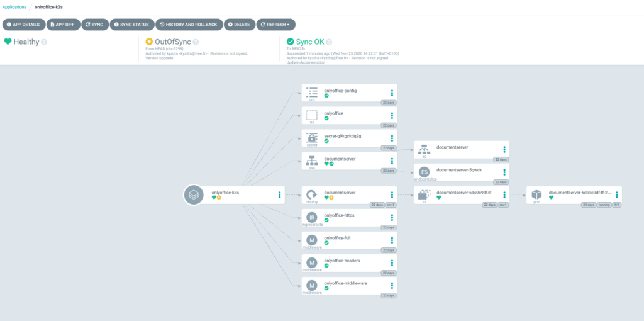Click the From HEAD (dbc3298) revision text
644x321 pixels.
tap(165, 49)
